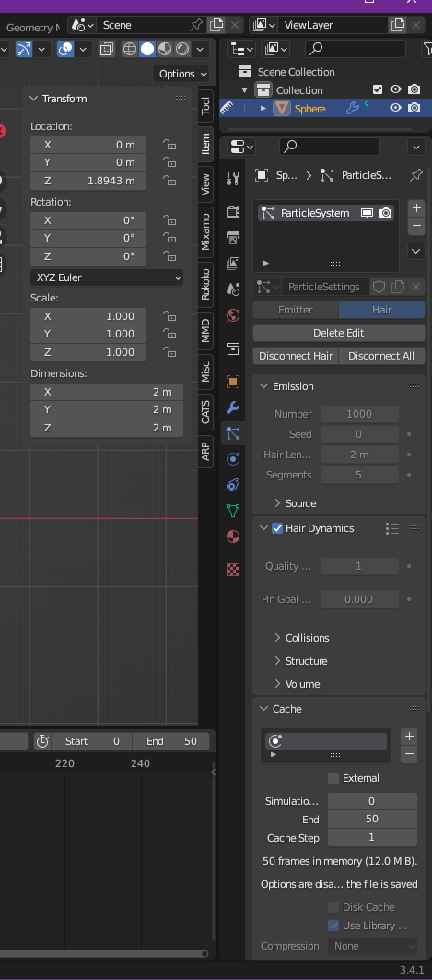Create a new scene from the header

(216, 25)
